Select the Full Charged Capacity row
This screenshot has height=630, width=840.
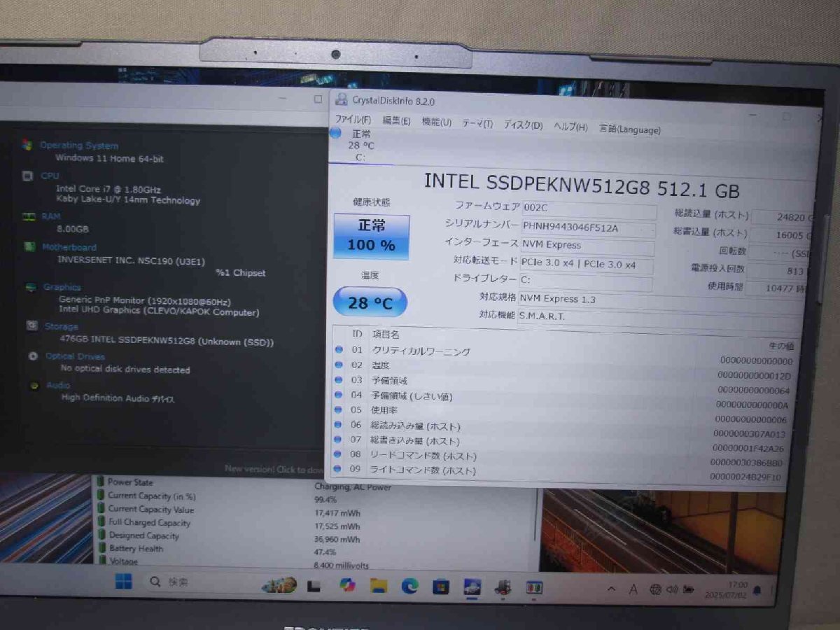click(x=315, y=524)
